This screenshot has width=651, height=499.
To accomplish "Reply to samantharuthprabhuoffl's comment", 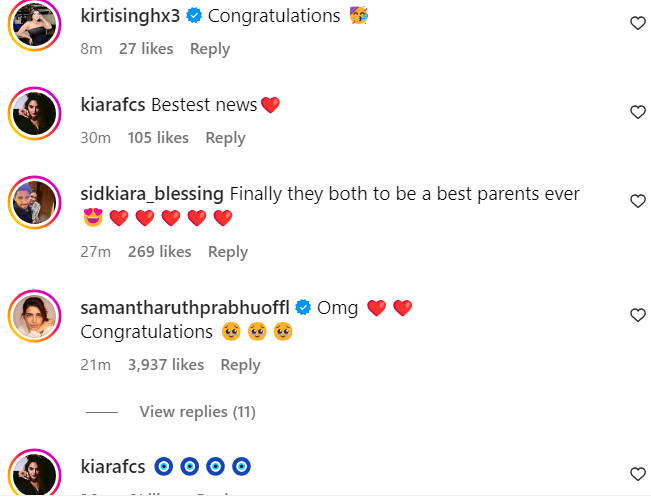I will click(240, 365).
